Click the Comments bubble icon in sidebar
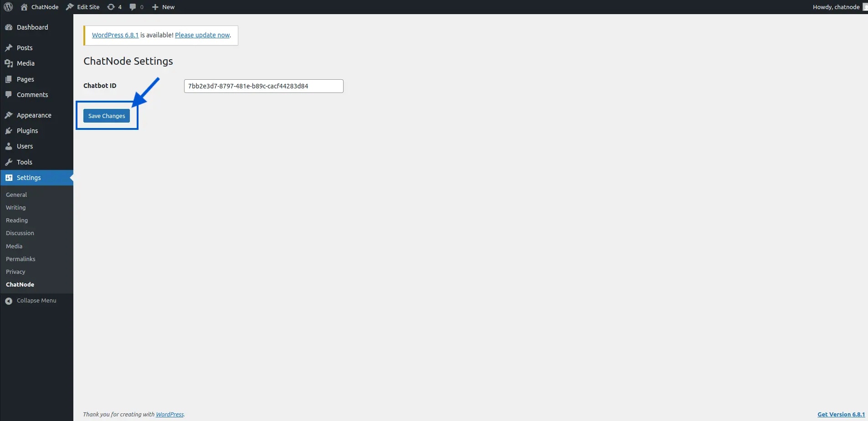The width and height of the screenshot is (868, 421). [9, 95]
